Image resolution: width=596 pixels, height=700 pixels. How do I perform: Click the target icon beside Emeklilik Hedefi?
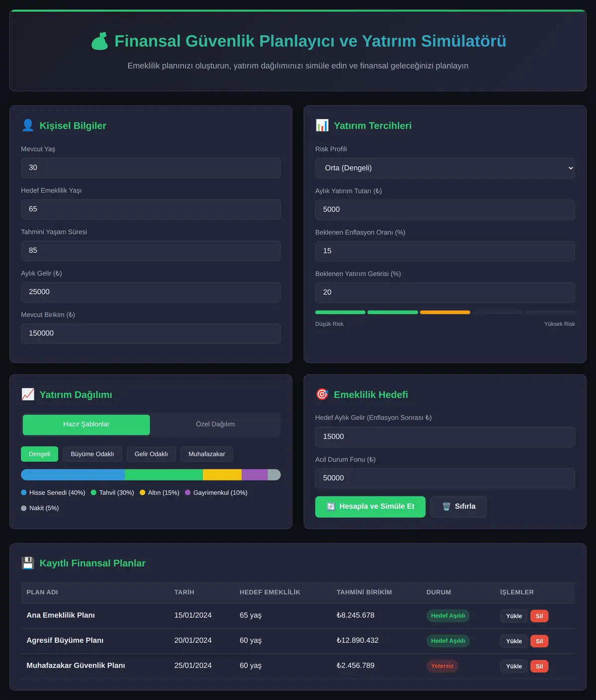click(x=322, y=395)
